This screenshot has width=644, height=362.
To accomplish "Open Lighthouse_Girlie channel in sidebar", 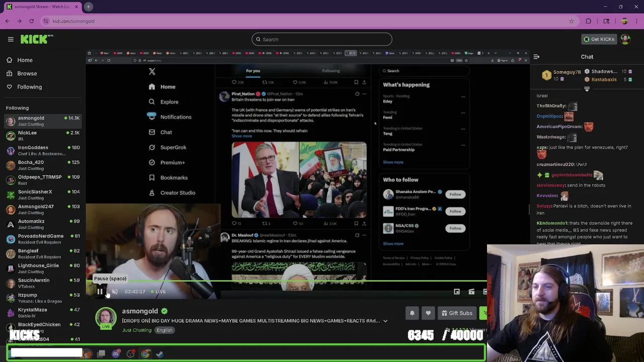I will tap(43, 268).
